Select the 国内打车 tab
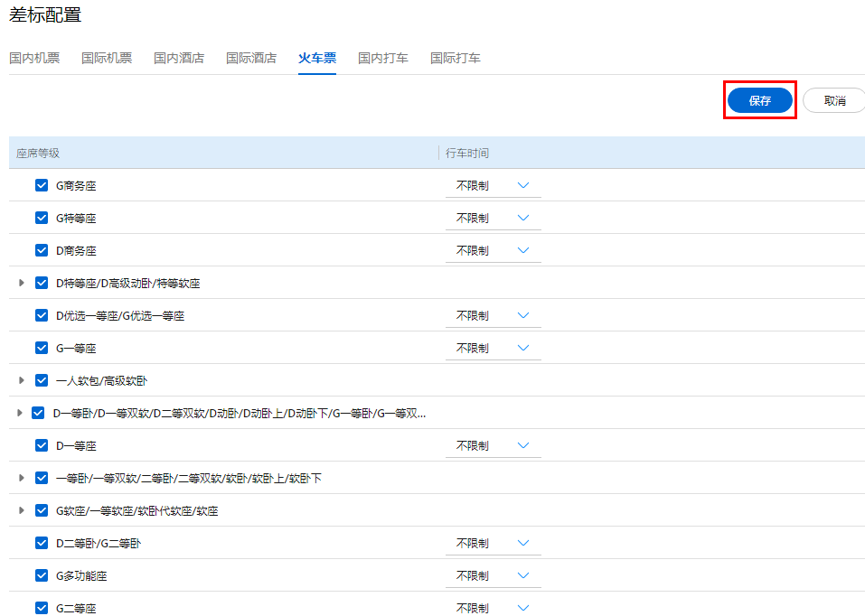The image size is (865, 616). coord(383,58)
